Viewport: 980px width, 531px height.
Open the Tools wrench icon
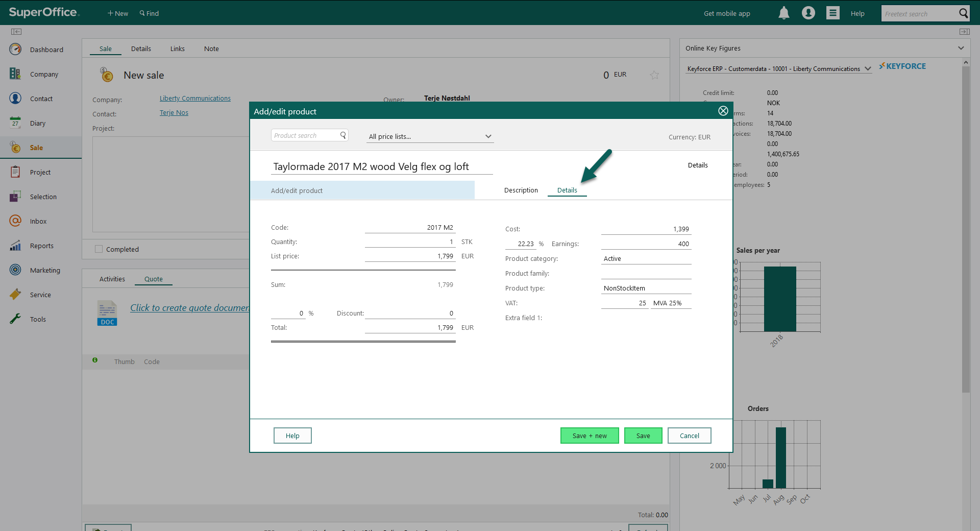(15, 319)
